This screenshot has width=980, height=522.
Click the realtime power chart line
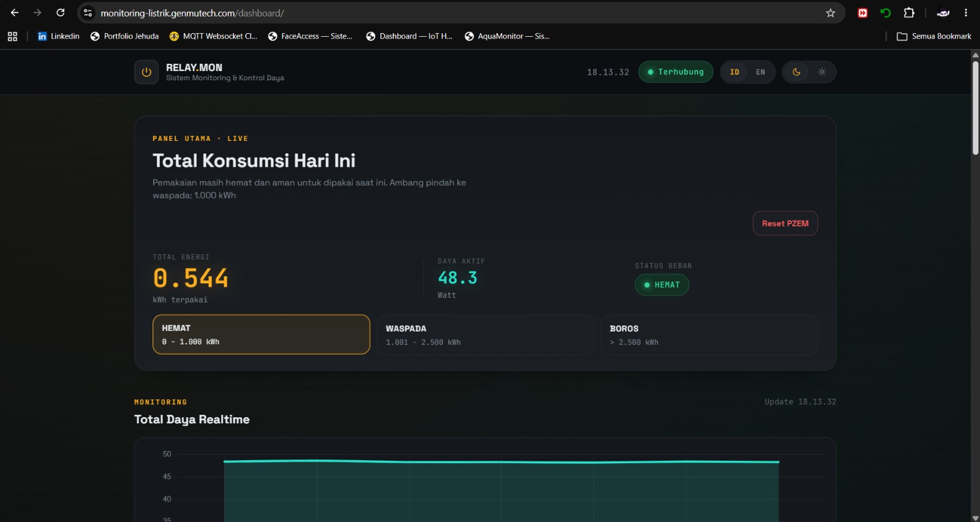[501, 461]
